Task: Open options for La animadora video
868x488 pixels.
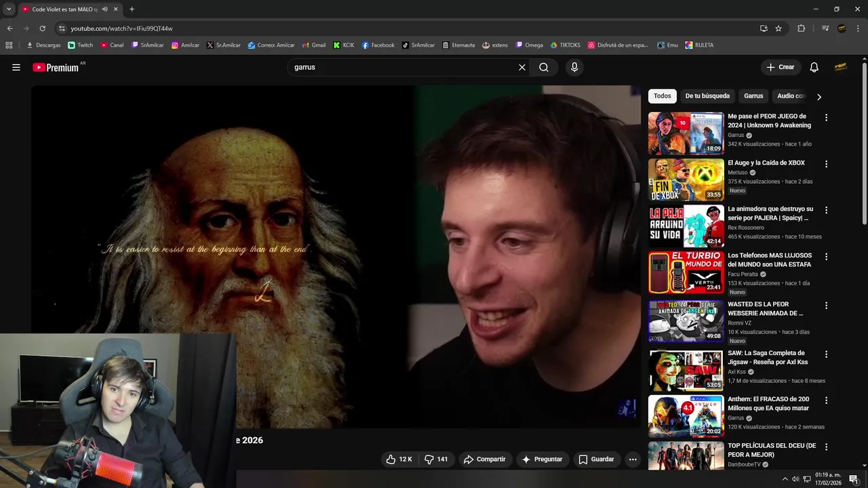Action: tap(826, 210)
